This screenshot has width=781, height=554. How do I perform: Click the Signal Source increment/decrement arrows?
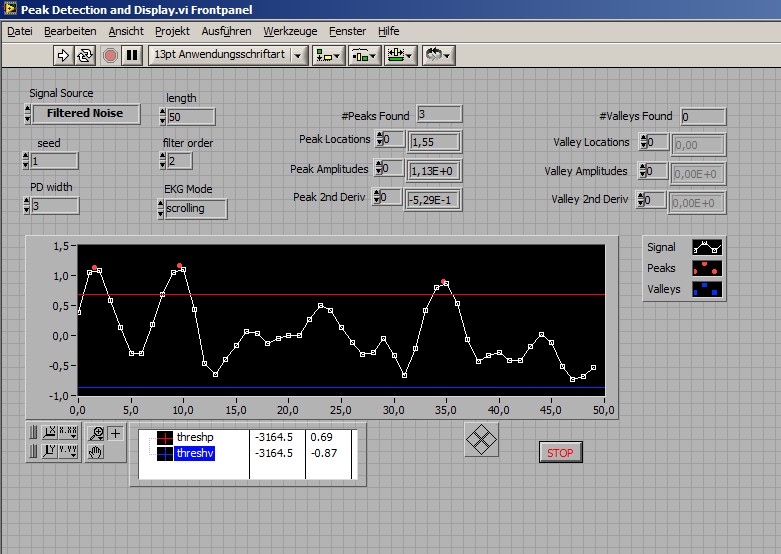27,114
